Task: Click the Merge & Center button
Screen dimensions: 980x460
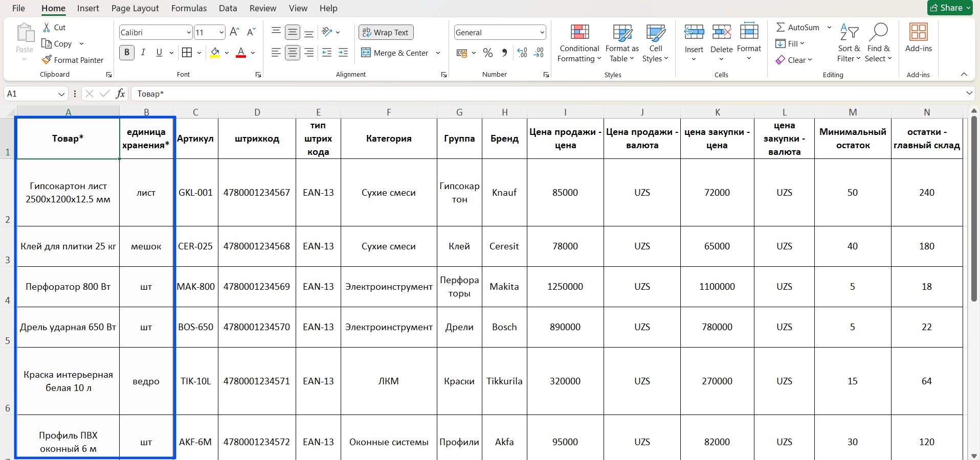Action: point(395,53)
